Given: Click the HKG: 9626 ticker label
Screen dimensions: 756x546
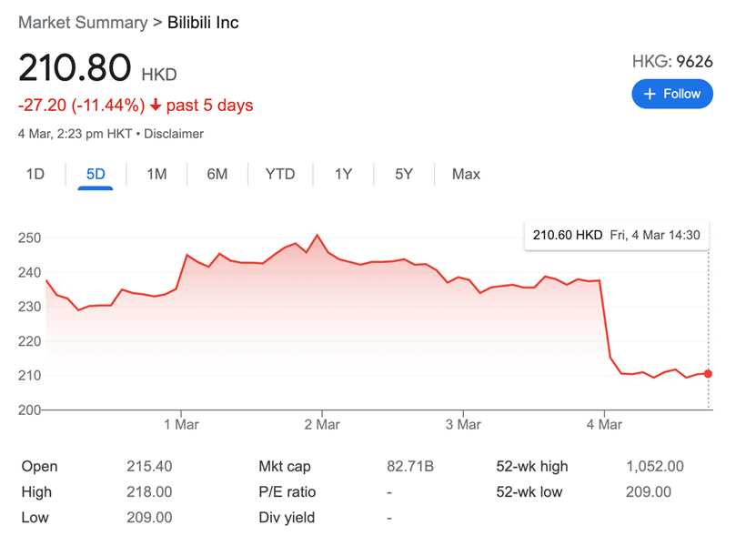Looking at the screenshot, I should coord(672,62).
